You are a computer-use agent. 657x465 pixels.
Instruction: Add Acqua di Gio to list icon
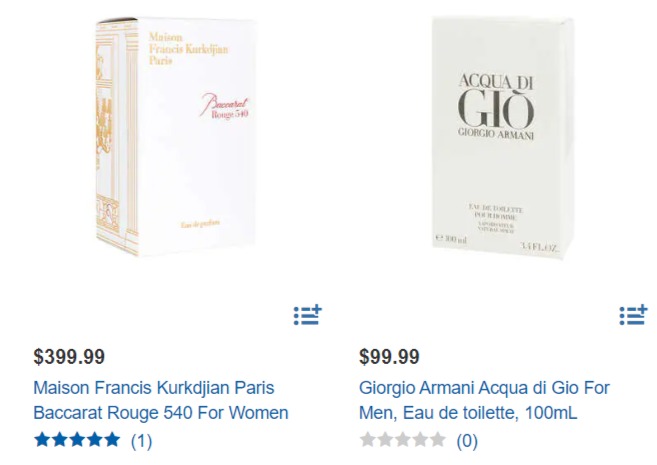pos(634,315)
